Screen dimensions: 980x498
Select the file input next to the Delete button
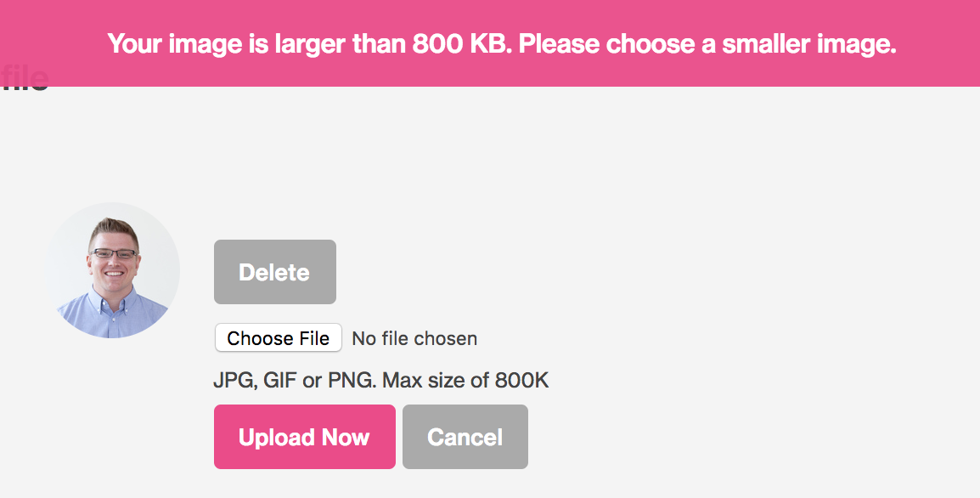pos(346,338)
